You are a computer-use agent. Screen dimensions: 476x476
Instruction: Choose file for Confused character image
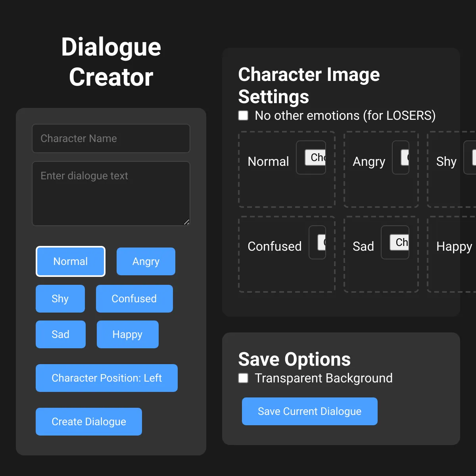pos(322,242)
